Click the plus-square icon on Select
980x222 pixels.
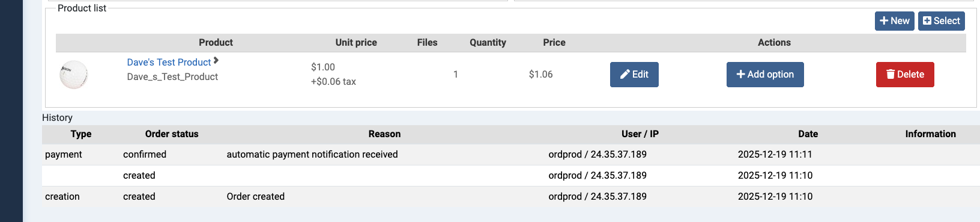point(927,20)
